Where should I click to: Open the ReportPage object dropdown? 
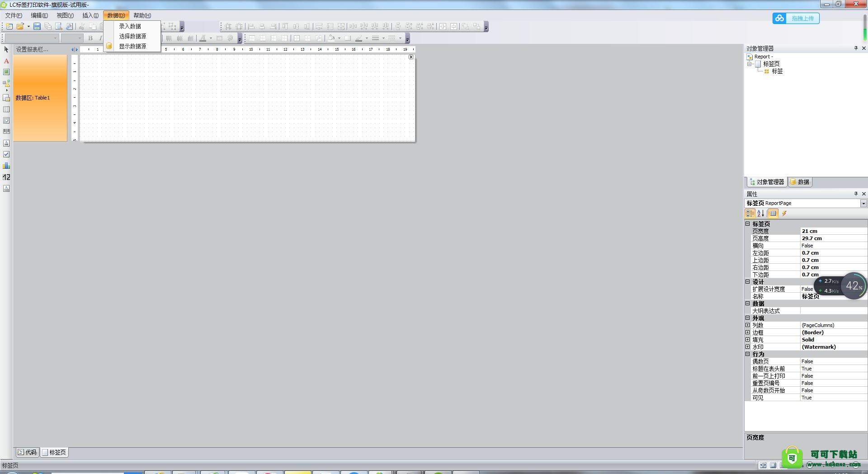[863, 204]
